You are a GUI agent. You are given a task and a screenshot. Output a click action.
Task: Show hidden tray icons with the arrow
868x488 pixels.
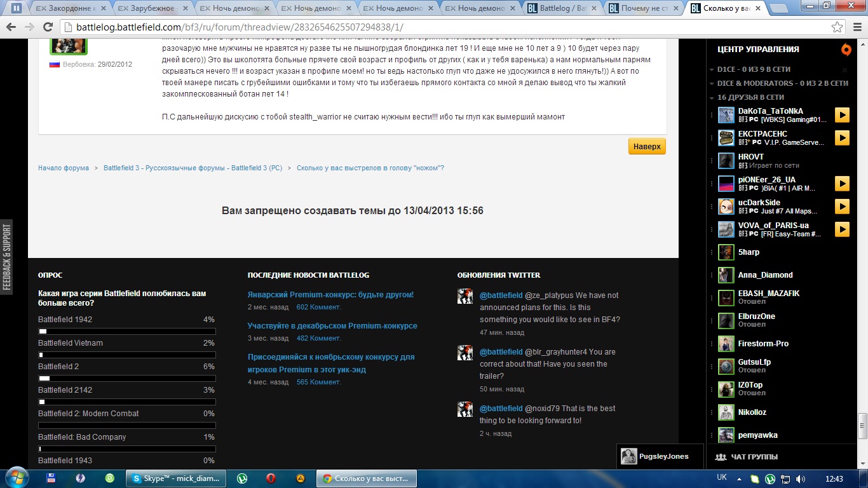coord(740,478)
